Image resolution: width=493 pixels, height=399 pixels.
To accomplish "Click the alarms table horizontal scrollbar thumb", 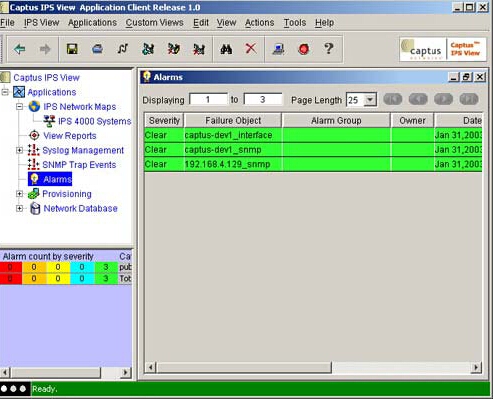I will pos(244,367).
